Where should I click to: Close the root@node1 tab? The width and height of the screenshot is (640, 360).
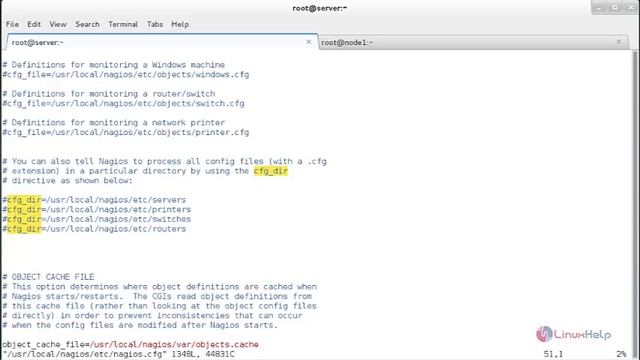(619, 42)
